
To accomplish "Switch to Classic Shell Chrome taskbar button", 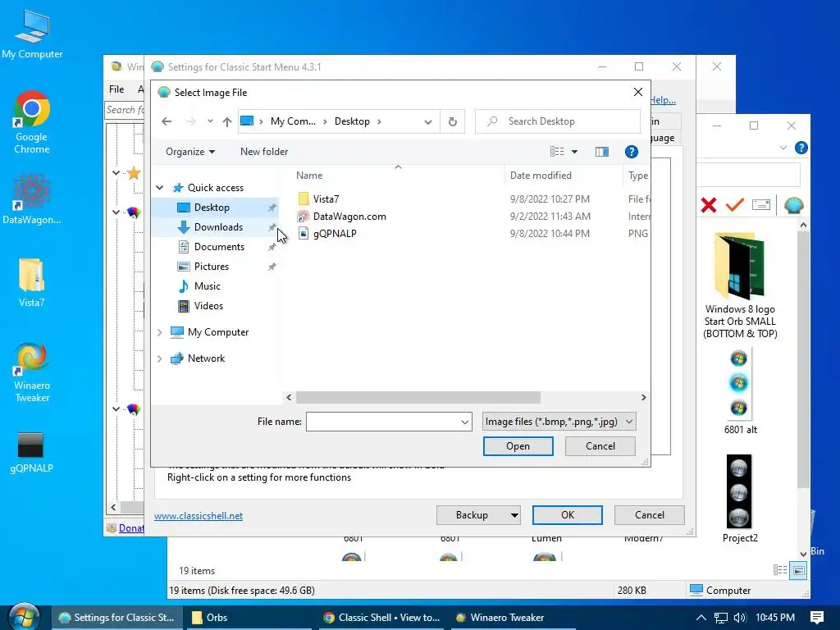I will [x=381, y=618].
